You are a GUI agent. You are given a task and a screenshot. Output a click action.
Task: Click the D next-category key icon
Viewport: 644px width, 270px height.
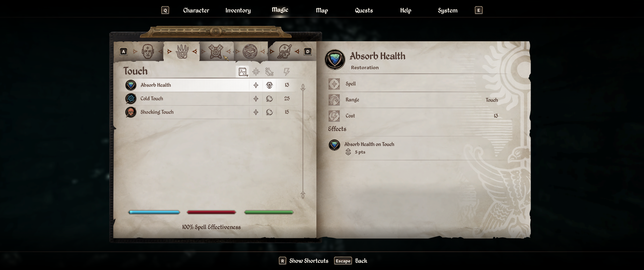click(x=308, y=52)
